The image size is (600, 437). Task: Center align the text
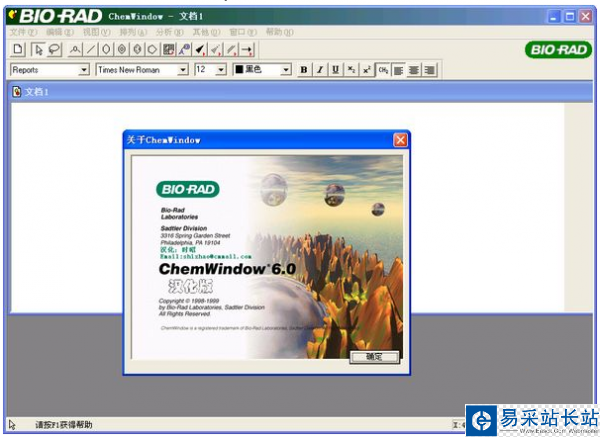click(x=414, y=70)
